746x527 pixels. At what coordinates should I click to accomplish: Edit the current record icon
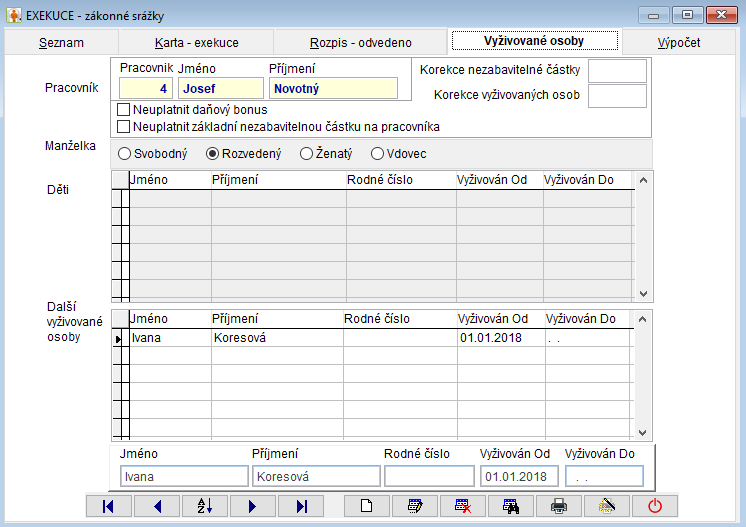pyautogui.click(x=415, y=506)
